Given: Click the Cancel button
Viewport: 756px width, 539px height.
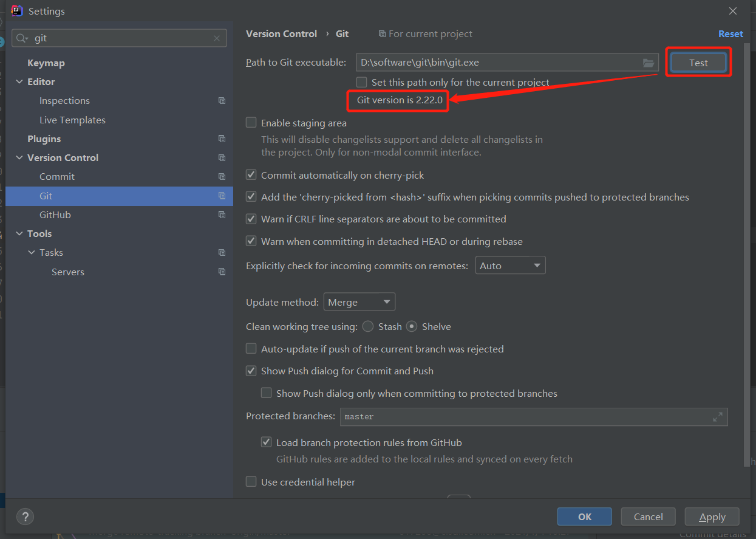Looking at the screenshot, I should click(x=649, y=517).
